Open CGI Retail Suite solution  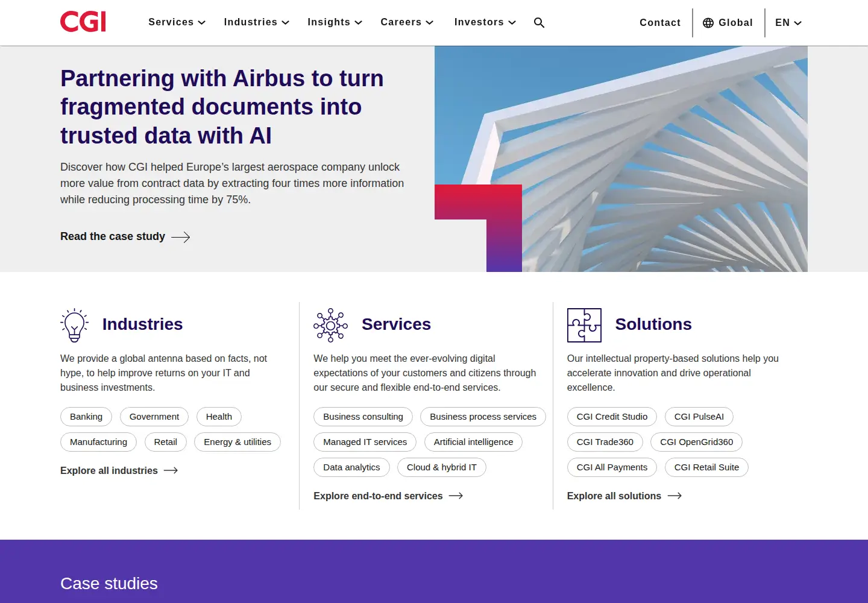click(x=706, y=467)
